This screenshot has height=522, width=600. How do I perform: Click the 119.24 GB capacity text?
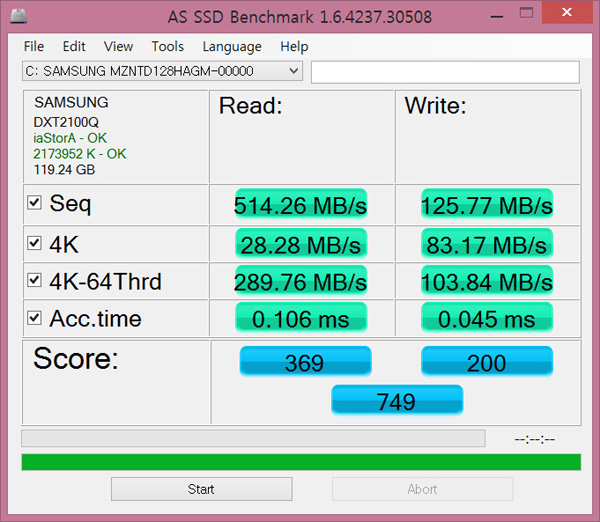pos(64,170)
